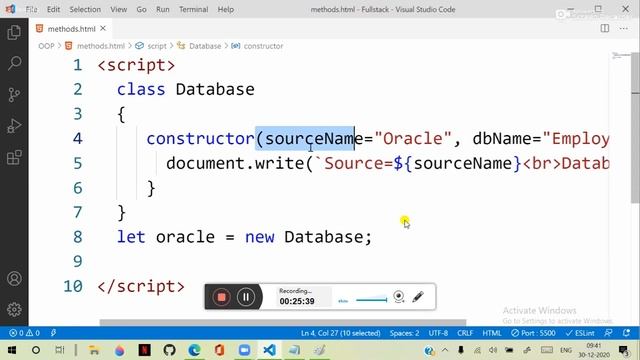This screenshot has width=640, height=360.
Task: Click OOP breadcrumb folder
Action: (46, 46)
